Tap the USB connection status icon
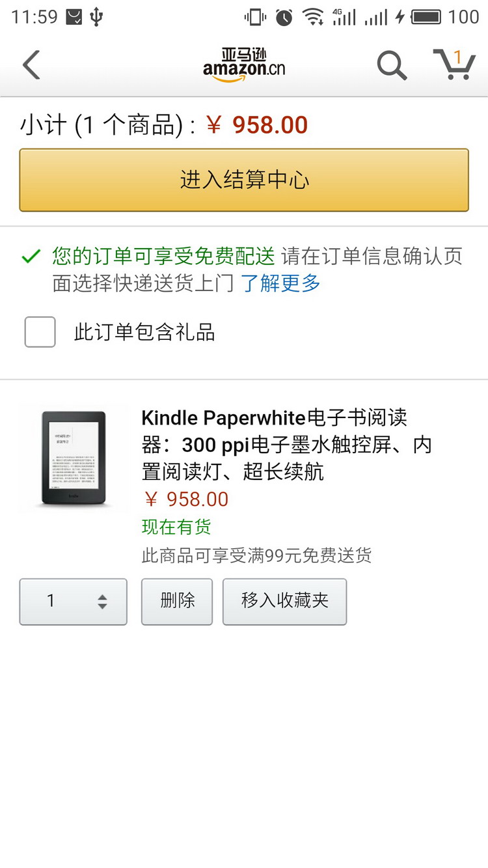 (x=96, y=17)
